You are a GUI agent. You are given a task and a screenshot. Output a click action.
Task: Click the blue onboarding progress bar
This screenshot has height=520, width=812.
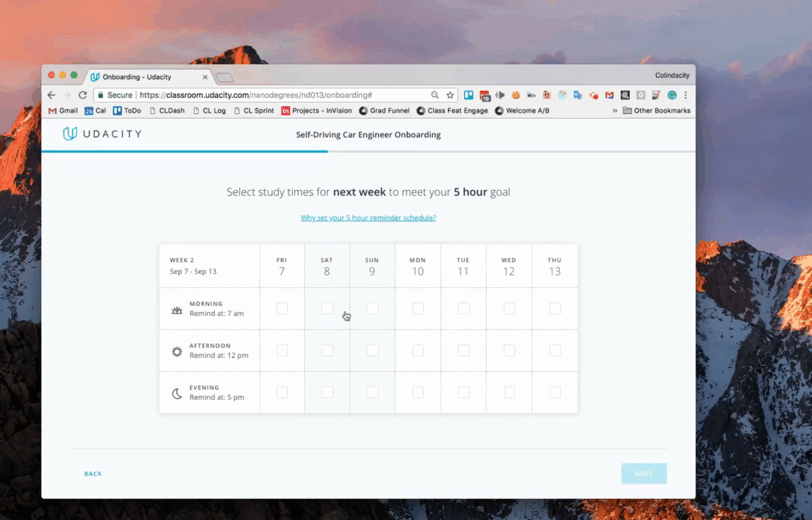184,154
